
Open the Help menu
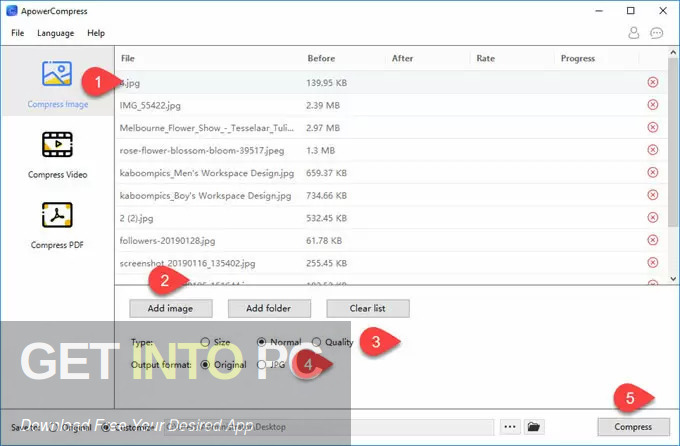(96, 33)
